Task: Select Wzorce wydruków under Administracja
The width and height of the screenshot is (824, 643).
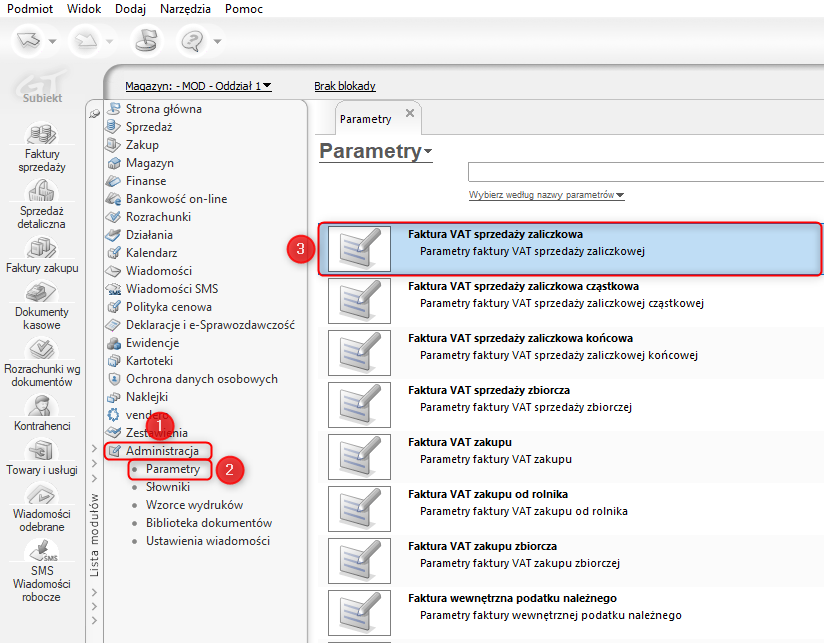Action: [194, 505]
